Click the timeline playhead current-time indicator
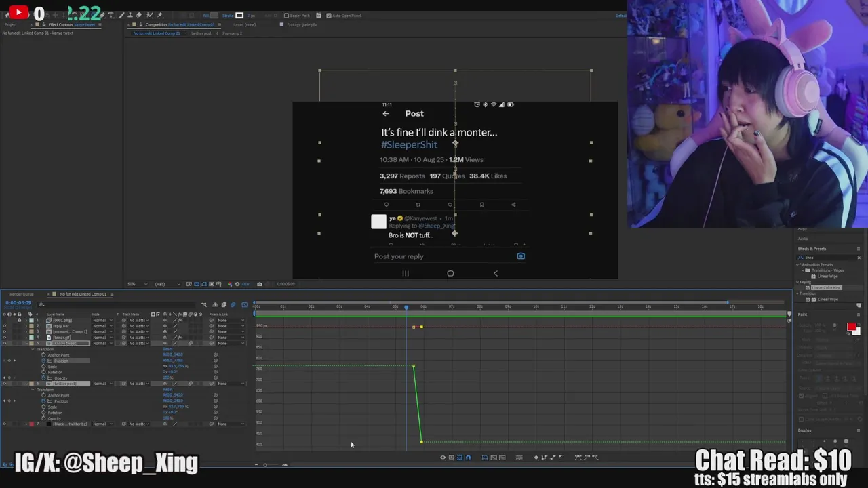The image size is (868, 488). click(406, 307)
